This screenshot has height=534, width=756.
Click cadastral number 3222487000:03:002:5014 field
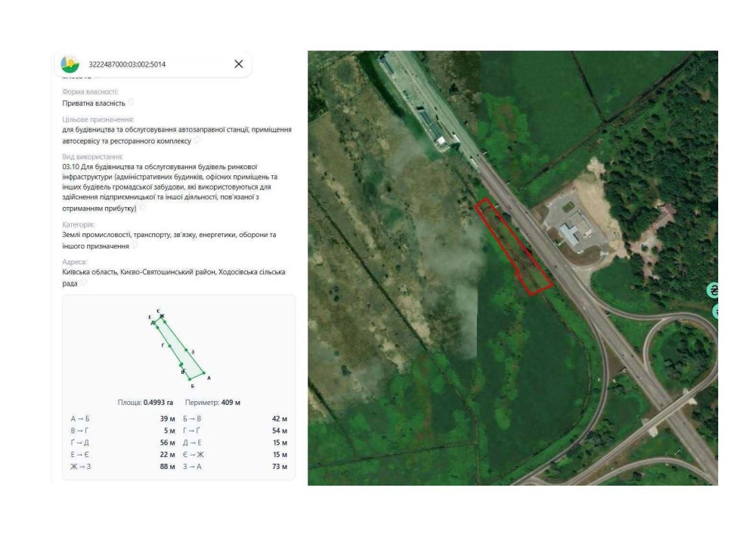pyautogui.click(x=127, y=64)
